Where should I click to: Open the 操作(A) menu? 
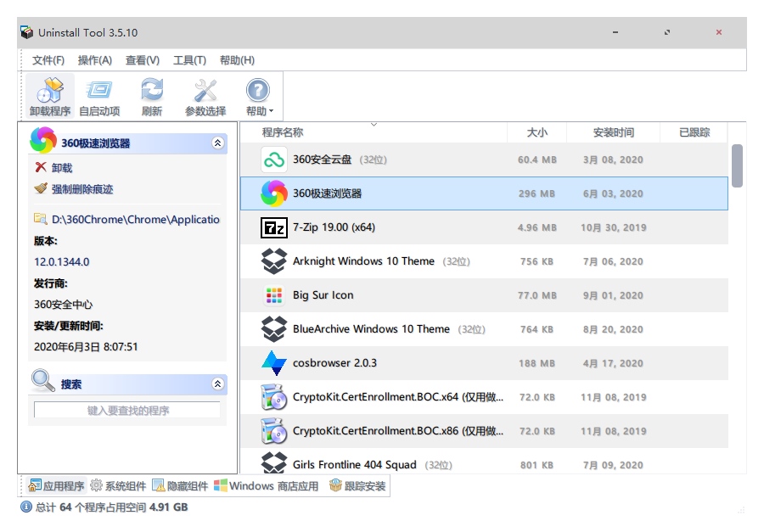click(x=95, y=60)
